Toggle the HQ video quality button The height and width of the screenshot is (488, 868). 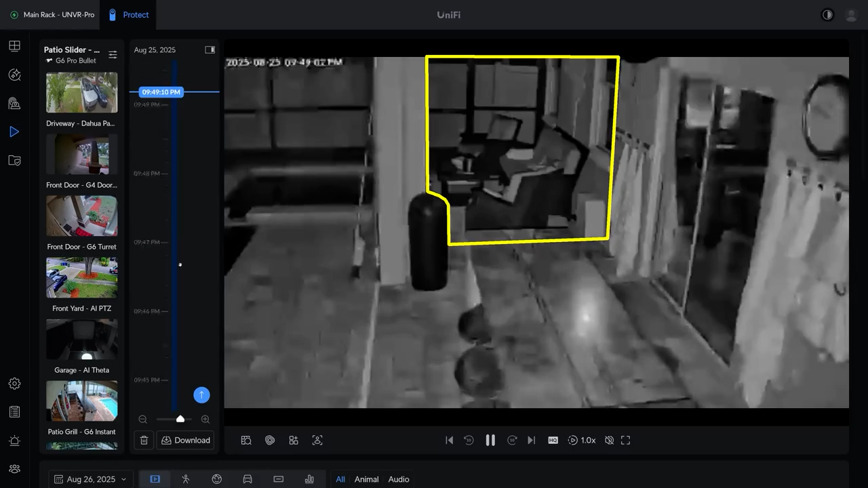click(x=553, y=440)
